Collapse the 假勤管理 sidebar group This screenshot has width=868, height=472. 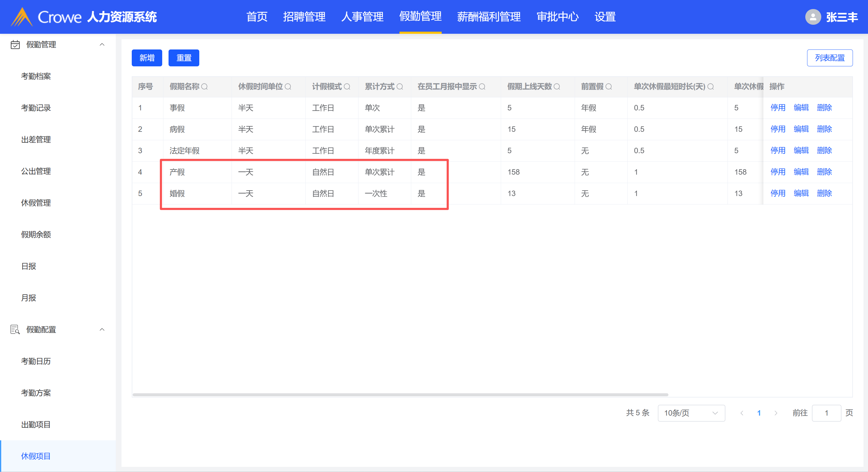102,45
